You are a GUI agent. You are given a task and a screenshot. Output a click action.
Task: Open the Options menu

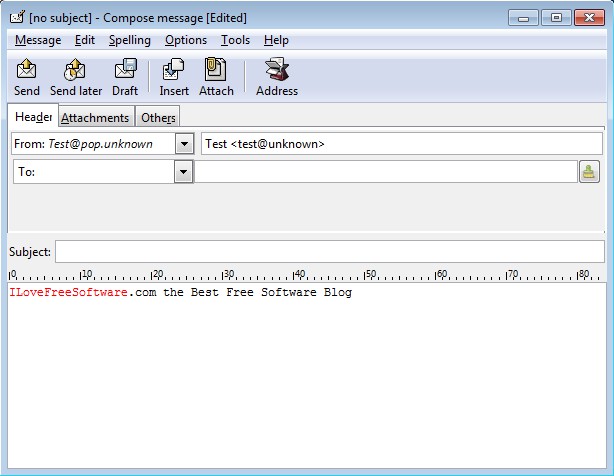186,40
